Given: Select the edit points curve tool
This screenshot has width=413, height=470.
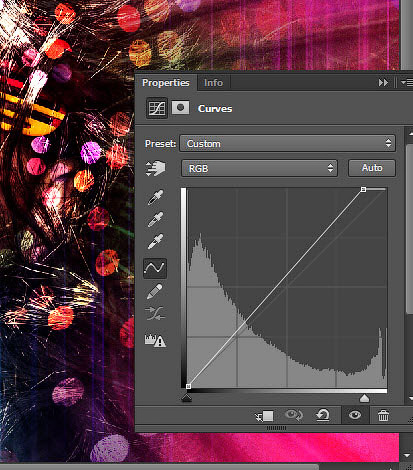Looking at the screenshot, I should (155, 268).
